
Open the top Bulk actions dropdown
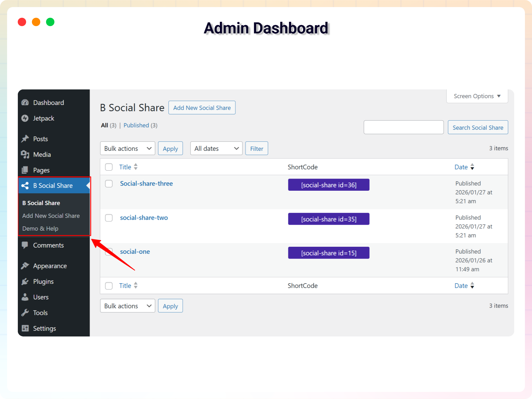(x=128, y=149)
